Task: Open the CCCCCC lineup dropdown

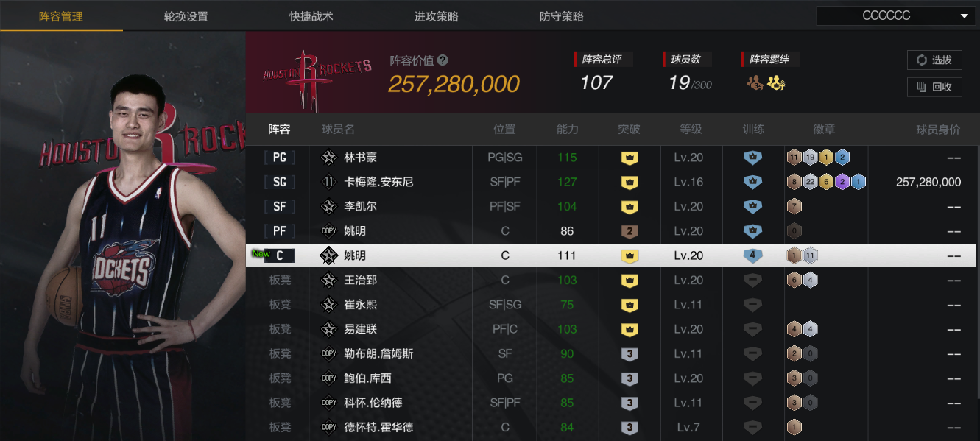Action: (x=895, y=15)
